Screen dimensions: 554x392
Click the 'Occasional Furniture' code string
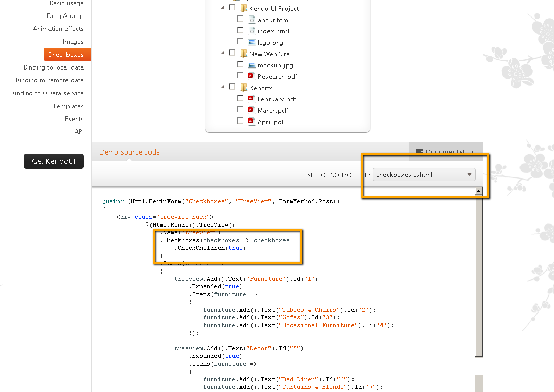coord(320,325)
